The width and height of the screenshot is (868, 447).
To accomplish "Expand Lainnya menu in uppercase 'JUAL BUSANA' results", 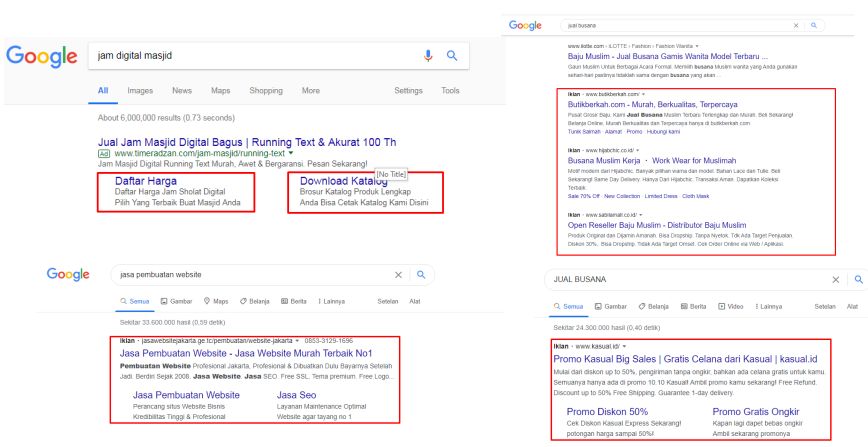I will click(x=768, y=306).
